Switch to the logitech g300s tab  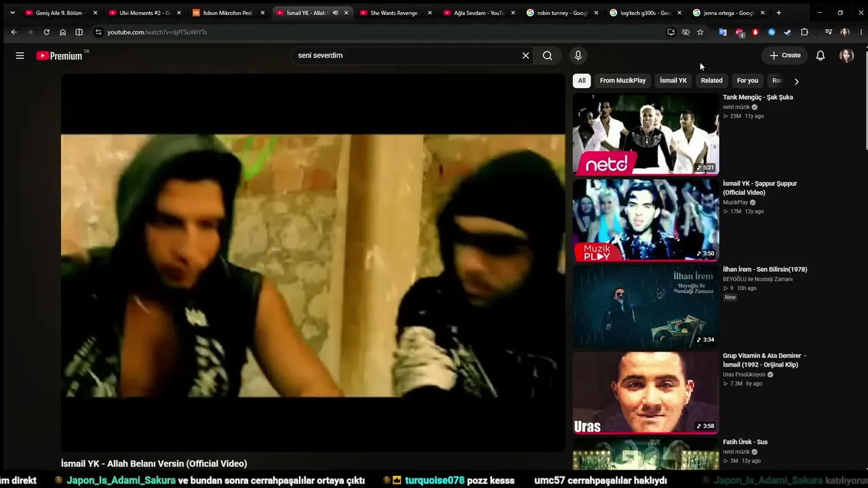(646, 13)
